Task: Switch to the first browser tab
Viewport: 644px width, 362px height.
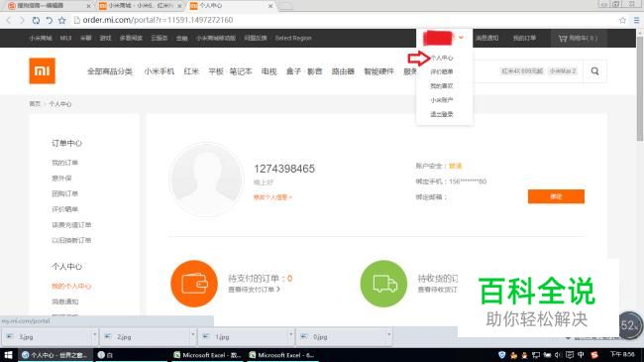Action: tap(49, 6)
